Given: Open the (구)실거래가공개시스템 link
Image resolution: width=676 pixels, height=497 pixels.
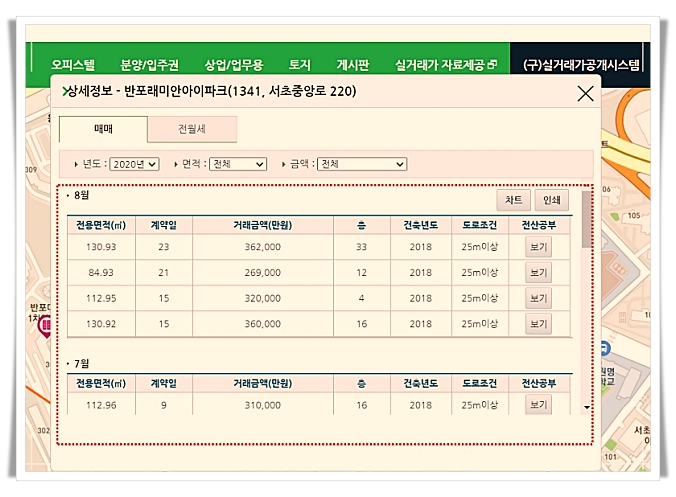Looking at the screenshot, I should click(581, 65).
